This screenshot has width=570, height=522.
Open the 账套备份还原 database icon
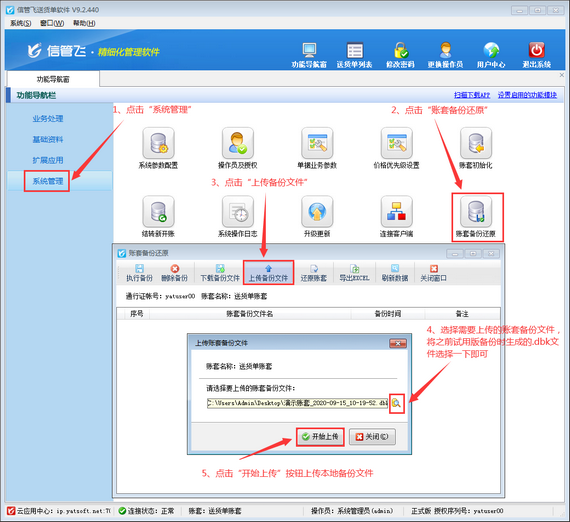476,212
